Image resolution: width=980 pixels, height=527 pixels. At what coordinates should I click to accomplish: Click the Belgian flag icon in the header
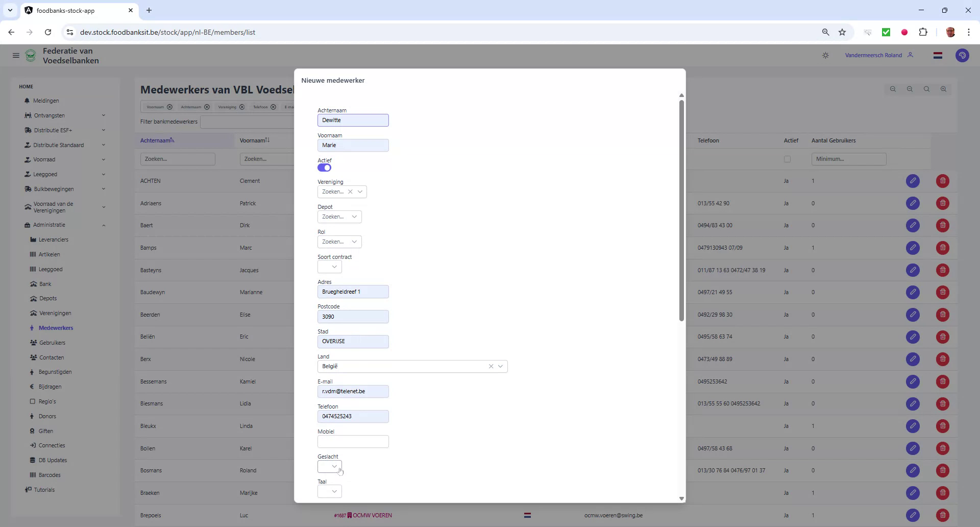click(x=938, y=55)
